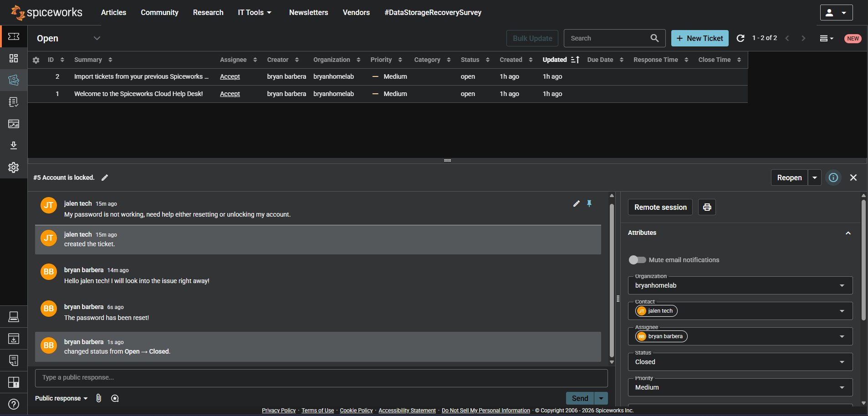
Task: Sort tickets by the Updated column
Action: point(561,60)
